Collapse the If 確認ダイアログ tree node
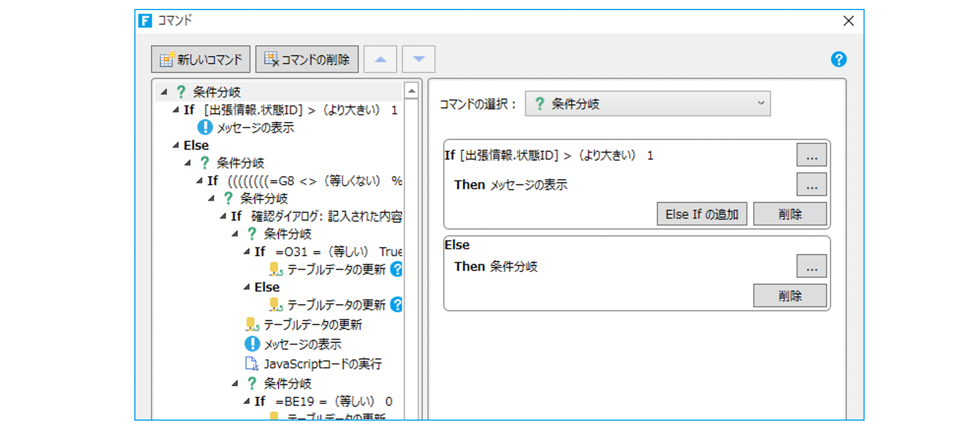This screenshot has height=424, width=980. tap(223, 216)
